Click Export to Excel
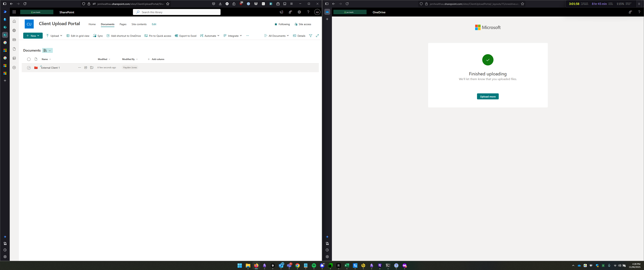644x270 pixels. click(x=186, y=36)
